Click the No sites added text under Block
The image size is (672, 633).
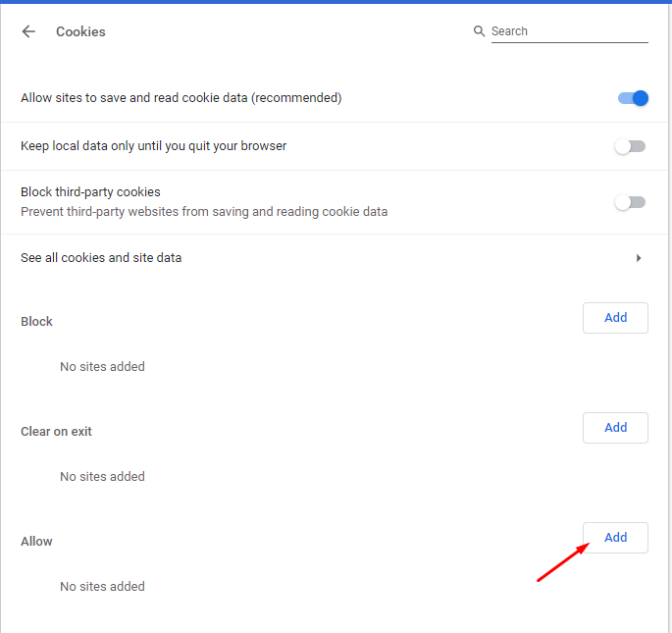coord(102,367)
